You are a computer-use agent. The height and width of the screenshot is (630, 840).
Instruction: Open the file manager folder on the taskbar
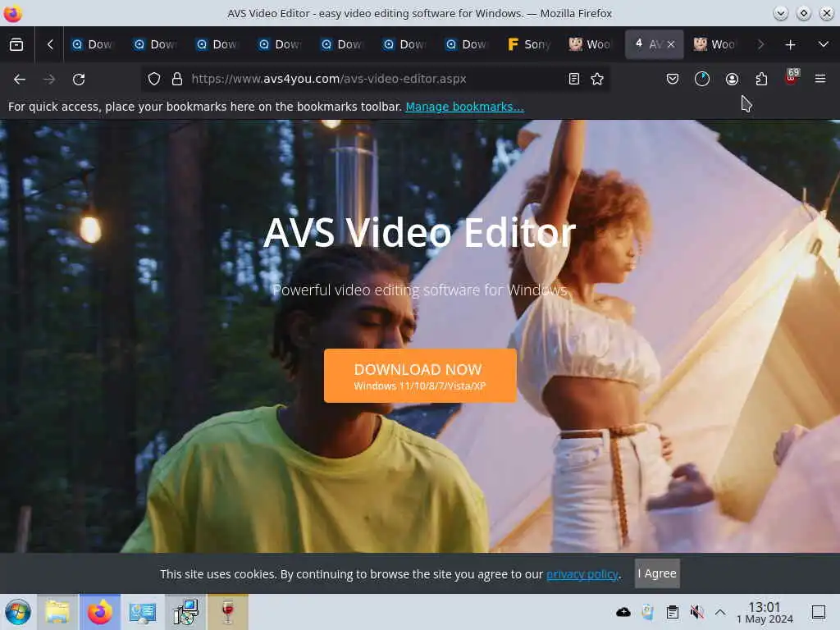pos(57,612)
